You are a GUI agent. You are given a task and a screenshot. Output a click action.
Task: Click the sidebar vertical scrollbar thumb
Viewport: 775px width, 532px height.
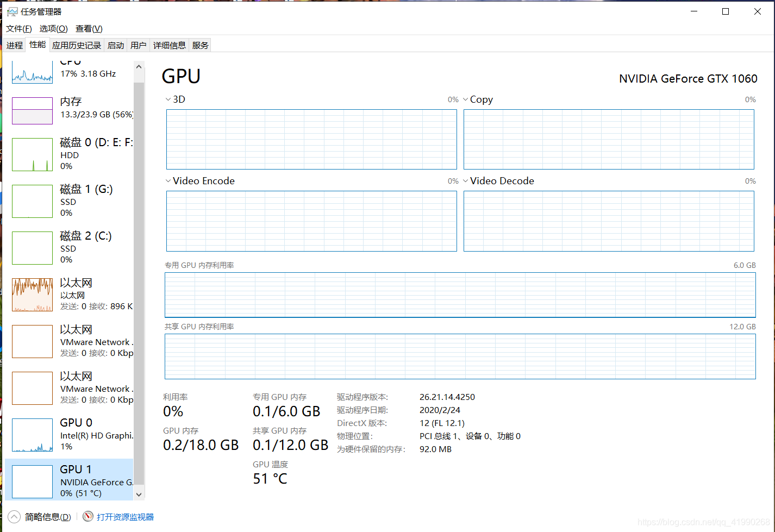click(x=139, y=283)
